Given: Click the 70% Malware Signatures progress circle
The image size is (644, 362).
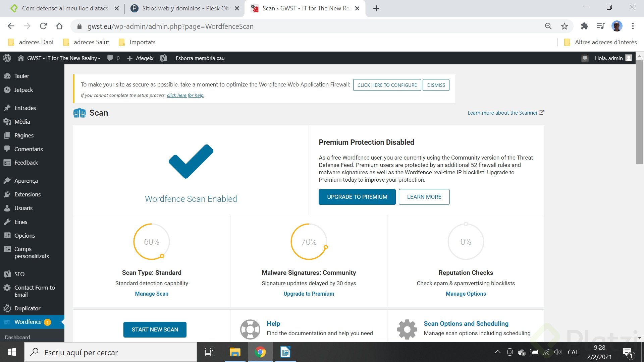Looking at the screenshot, I should [309, 242].
